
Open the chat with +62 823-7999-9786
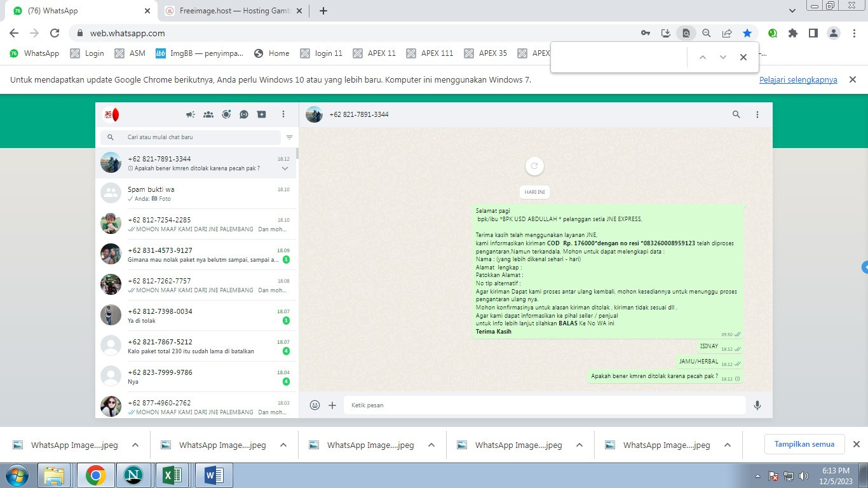click(x=196, y=377)
